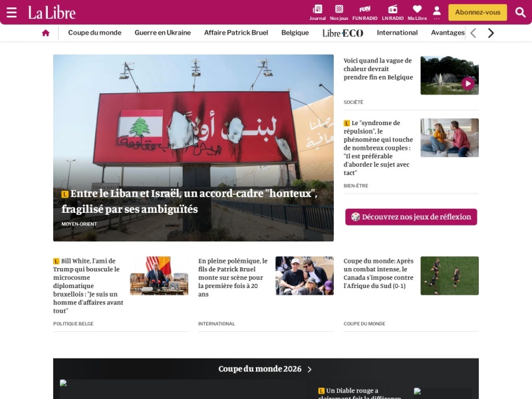532x399 pixels.
Task: Open the Coupe du monde 2026 heading
Action: pos(260,369)
